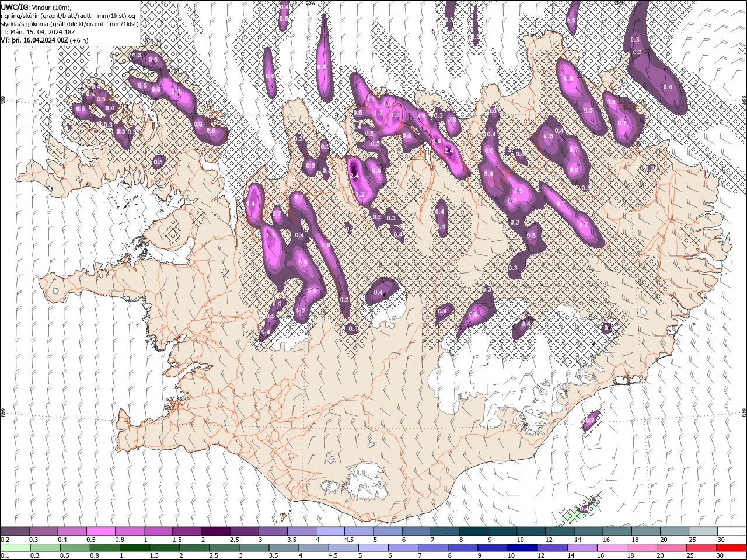747x560 pixels.
Task: Click the '1.2' snowfall value on the map
Action: point(360,194)
